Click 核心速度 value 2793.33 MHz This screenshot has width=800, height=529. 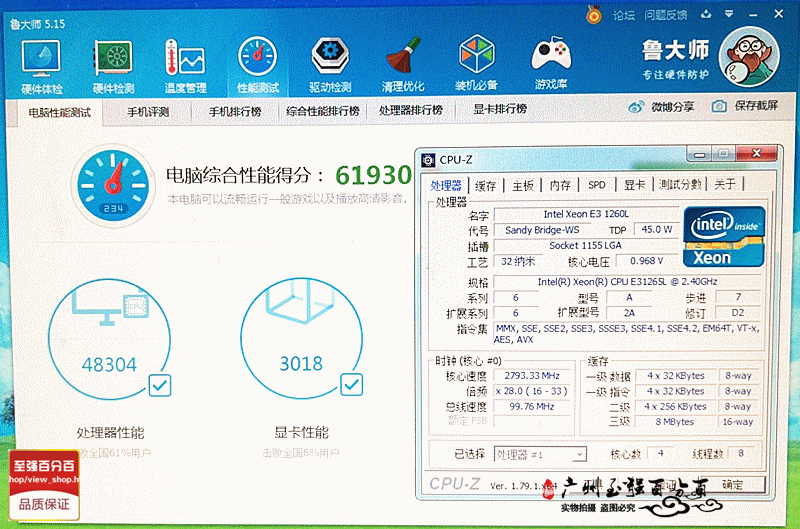[x=532, y=376]
